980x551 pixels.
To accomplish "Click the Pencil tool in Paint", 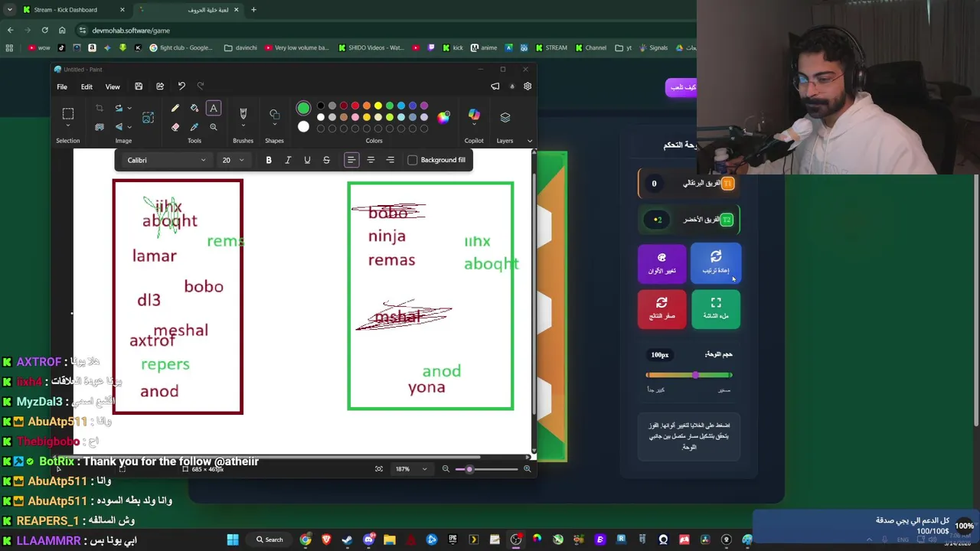I will pos(175,109).
